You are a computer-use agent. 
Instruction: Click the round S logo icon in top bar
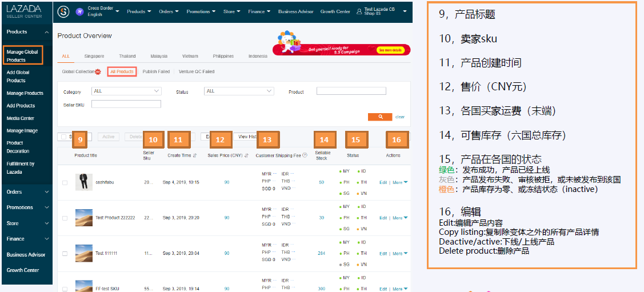pyautogui.click(x=63, y=11)
